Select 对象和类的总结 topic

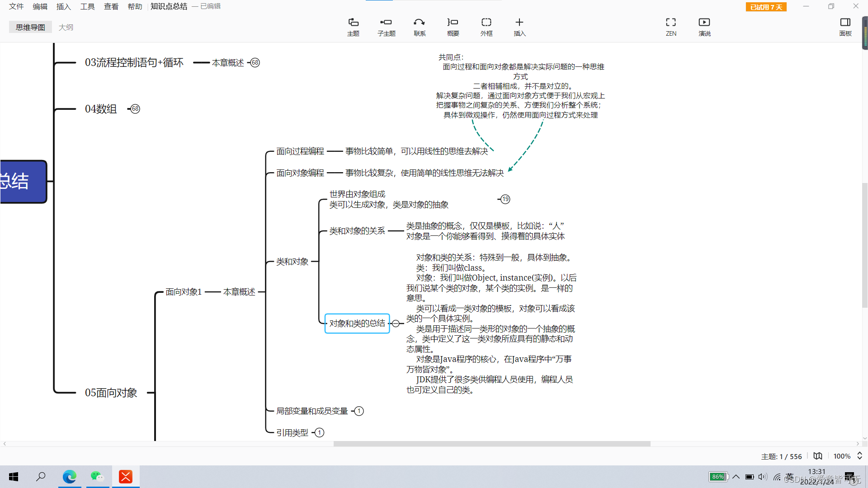pos(357,324)
